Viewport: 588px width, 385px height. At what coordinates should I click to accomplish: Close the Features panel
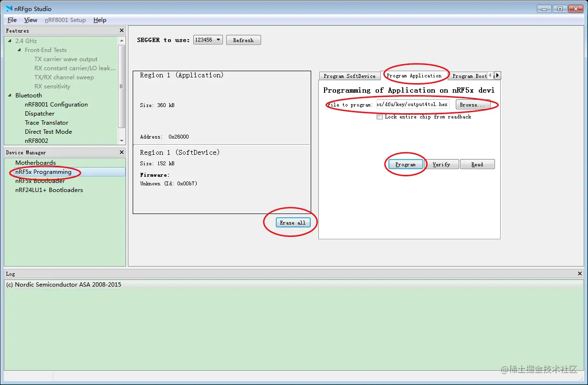click(x=121, y=31)
